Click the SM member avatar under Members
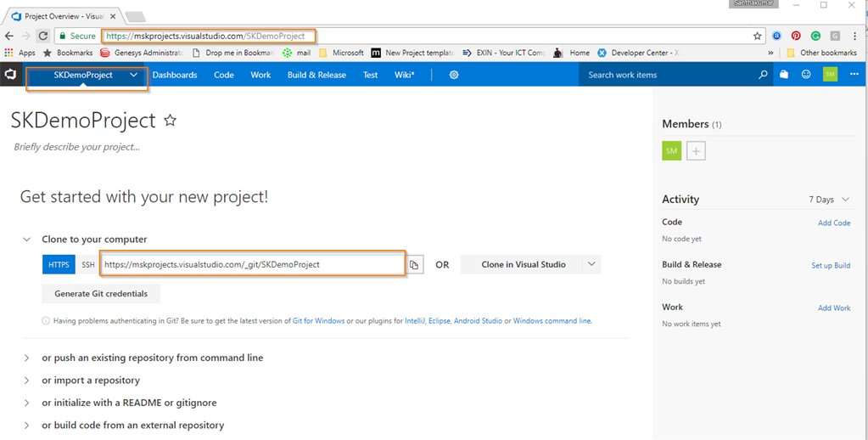Screen dimensions: 868x440 point(671,150)
